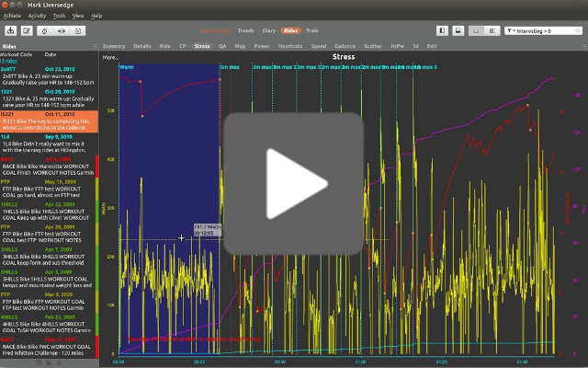Select the 2x8TT ride from Oct 23, 2010
Screen dimensions: 588x368
[49, 75]
